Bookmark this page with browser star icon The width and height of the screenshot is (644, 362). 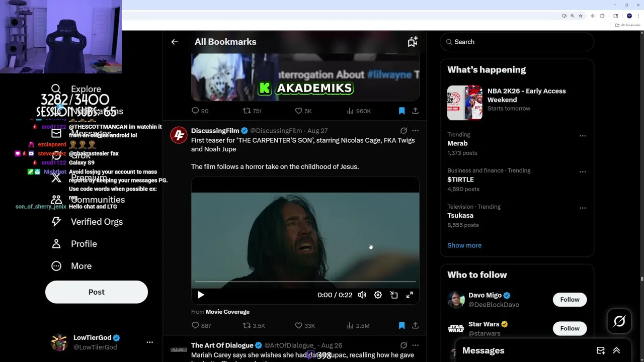(x=580, y=16)
